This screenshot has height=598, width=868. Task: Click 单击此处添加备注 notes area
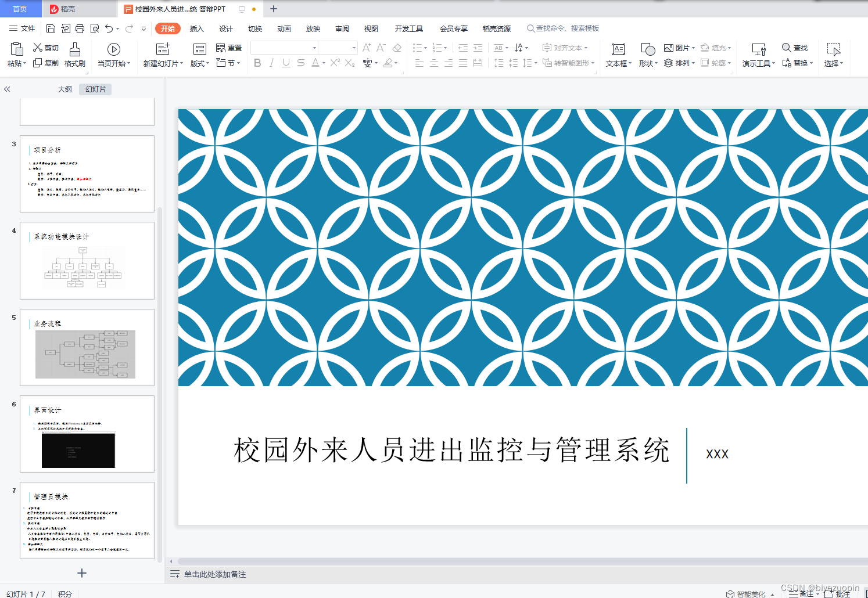pyautogui.click(x=215, y=574)
